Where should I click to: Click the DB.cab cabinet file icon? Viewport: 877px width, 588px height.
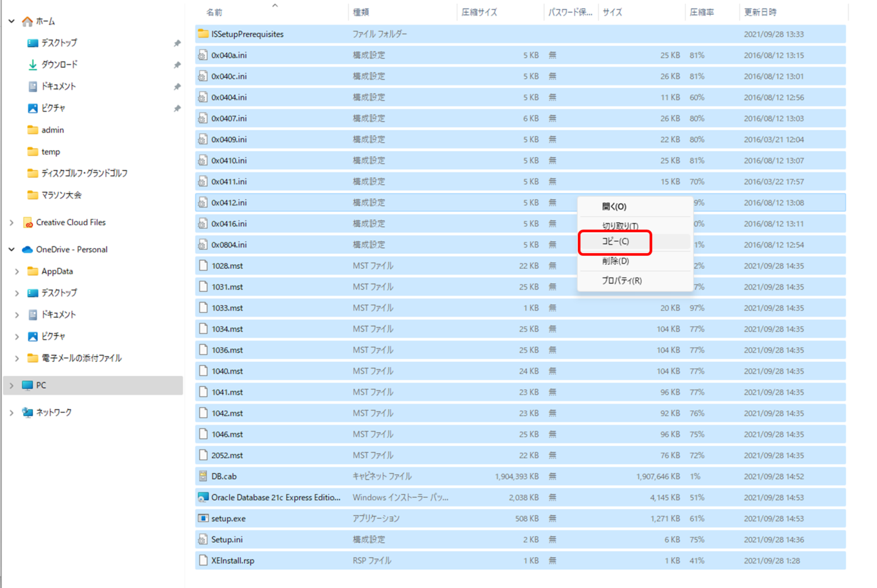coord(203,476)
